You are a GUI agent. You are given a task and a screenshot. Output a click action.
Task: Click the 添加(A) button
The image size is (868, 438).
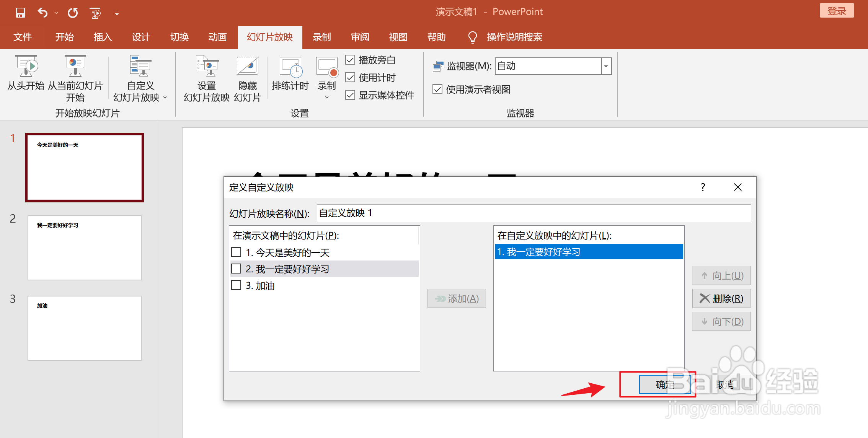click(x=457, y=298)
